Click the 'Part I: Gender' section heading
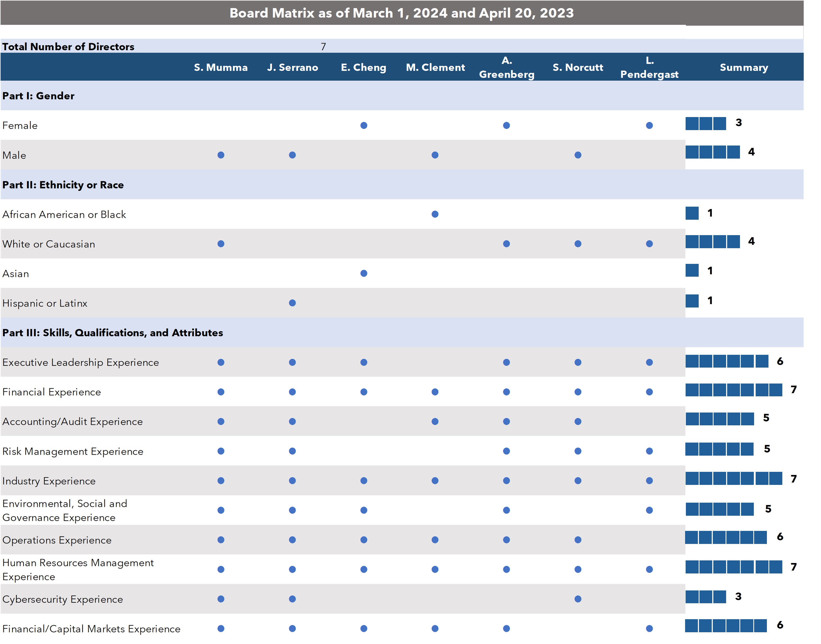This screenshot has height=644, width=821. pos(38,96)
